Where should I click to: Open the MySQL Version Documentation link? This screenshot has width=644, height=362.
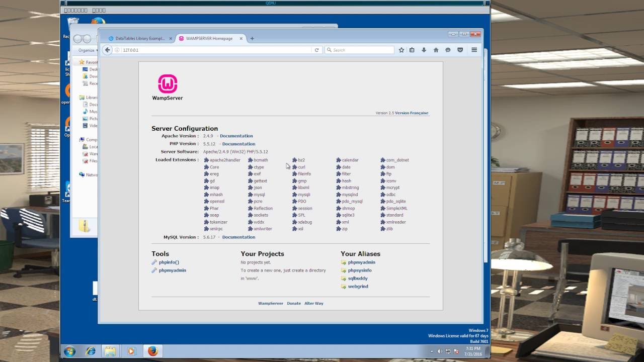(238, 237)
